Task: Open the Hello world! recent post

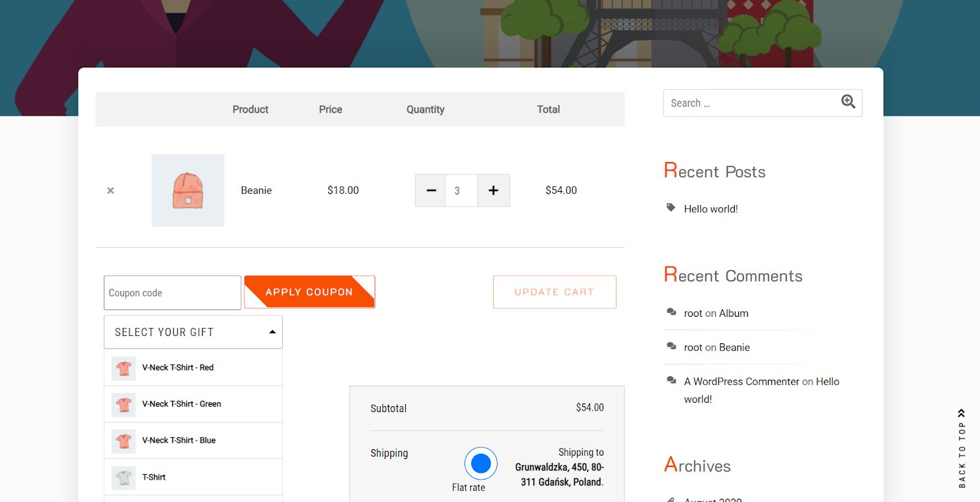Action: [710, 209]
